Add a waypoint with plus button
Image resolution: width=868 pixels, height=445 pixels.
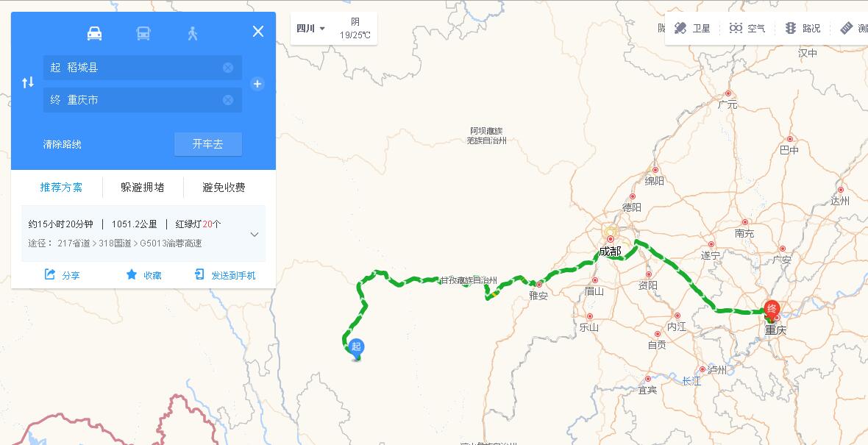257,84
